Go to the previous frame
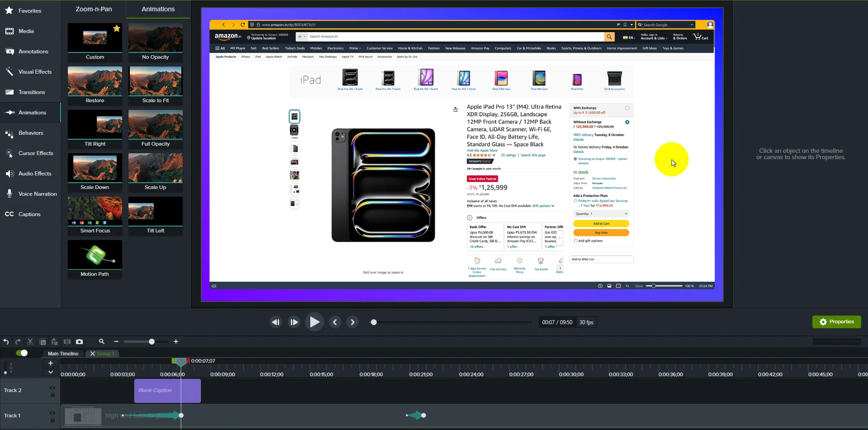The height and width of the screenshot is (430, 868). tap(275, 322)
